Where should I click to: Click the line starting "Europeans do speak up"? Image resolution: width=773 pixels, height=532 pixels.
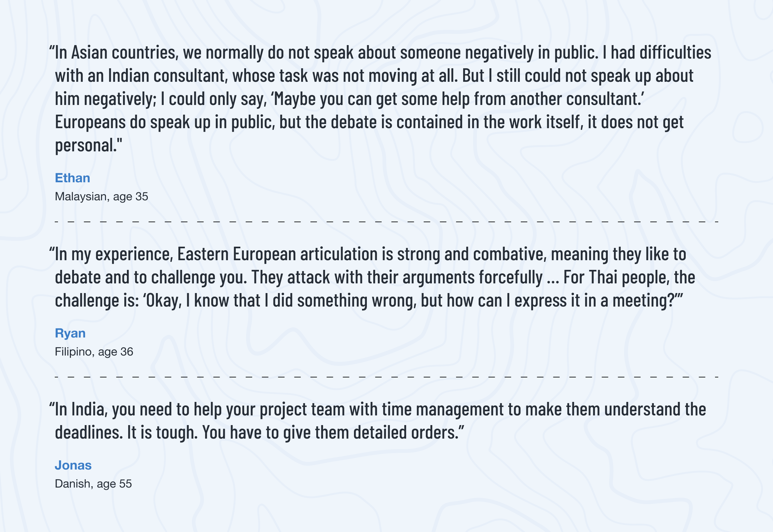click(369, 122)
